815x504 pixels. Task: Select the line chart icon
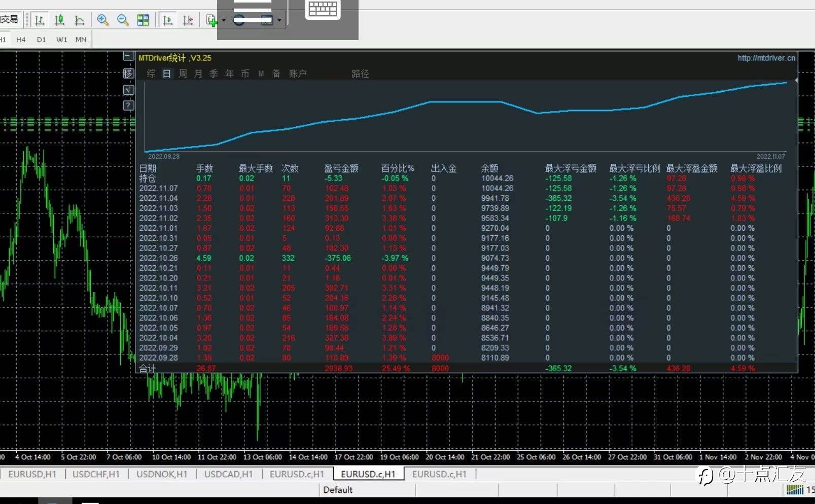click(x=80, y=20)
